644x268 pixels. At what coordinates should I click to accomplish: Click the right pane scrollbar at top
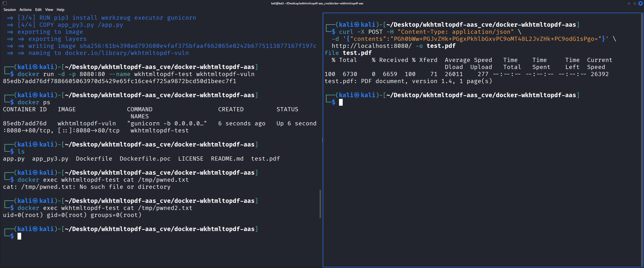(642, 17)
